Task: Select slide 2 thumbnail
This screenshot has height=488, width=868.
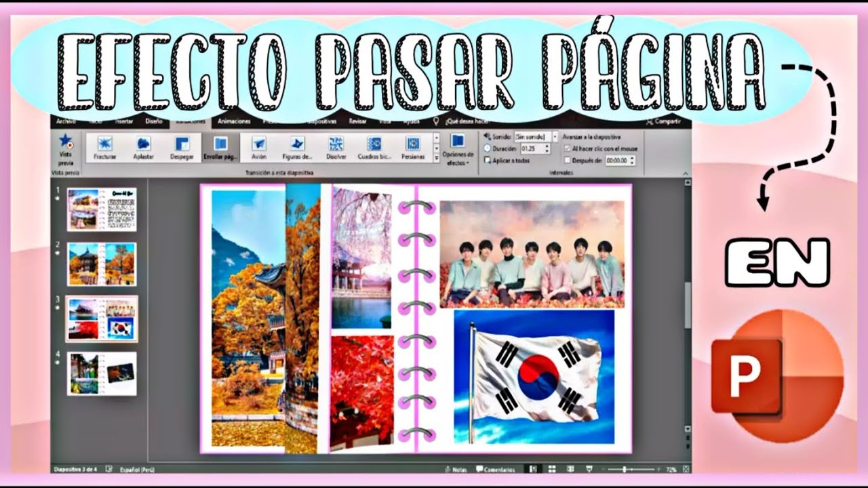Action: click(x=102, y=264)
